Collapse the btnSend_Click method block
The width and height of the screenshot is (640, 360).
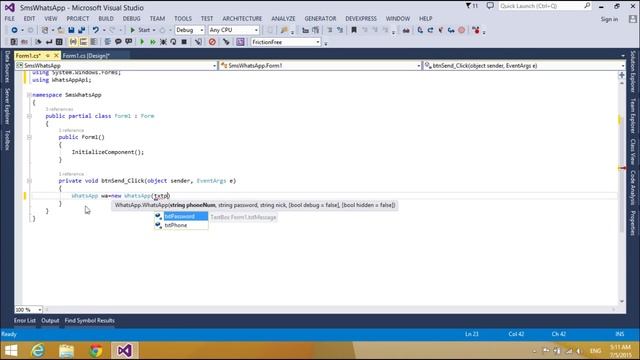[x=29, y=180]
